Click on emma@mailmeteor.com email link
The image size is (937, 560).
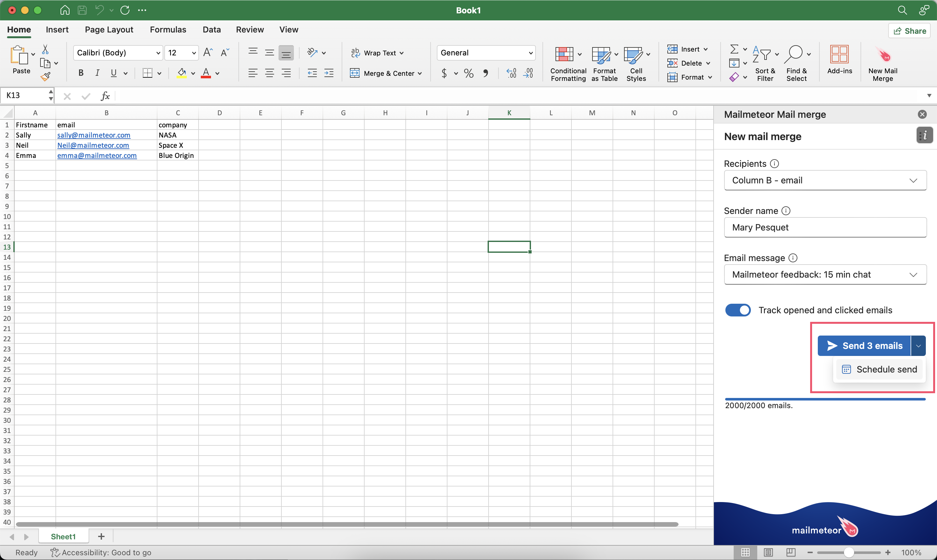click(96, 155)
